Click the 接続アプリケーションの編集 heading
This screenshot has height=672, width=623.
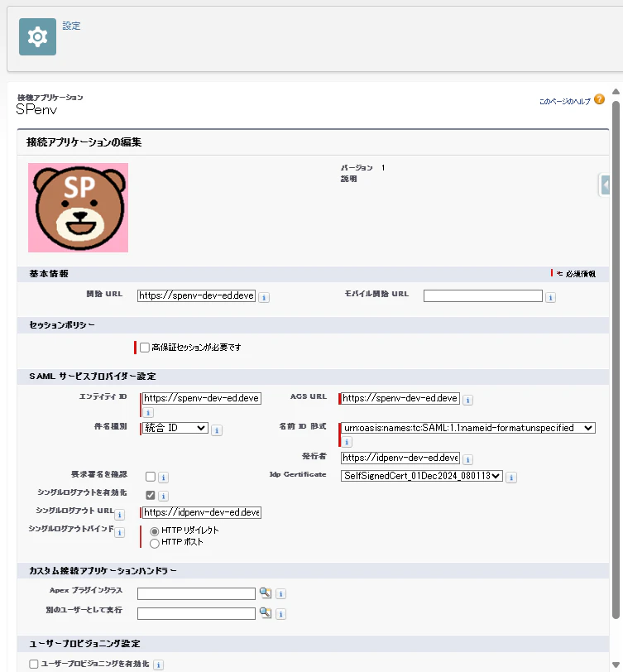tap(84, 142)
